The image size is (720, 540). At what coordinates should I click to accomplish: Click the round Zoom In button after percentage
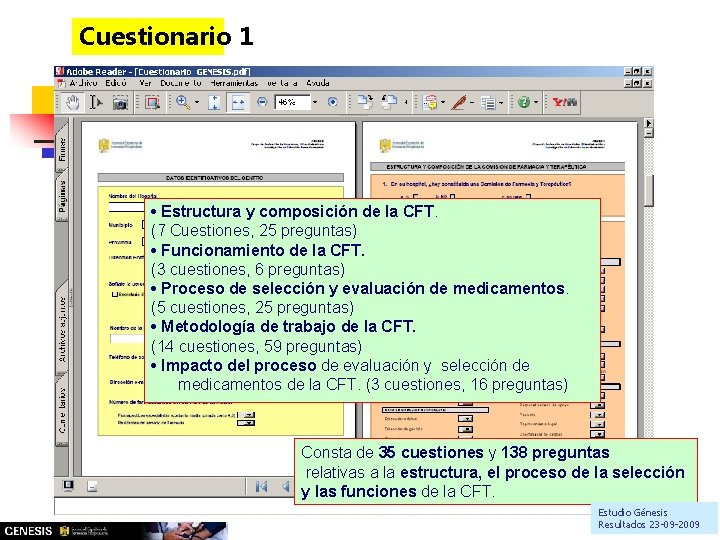point(333,102)
